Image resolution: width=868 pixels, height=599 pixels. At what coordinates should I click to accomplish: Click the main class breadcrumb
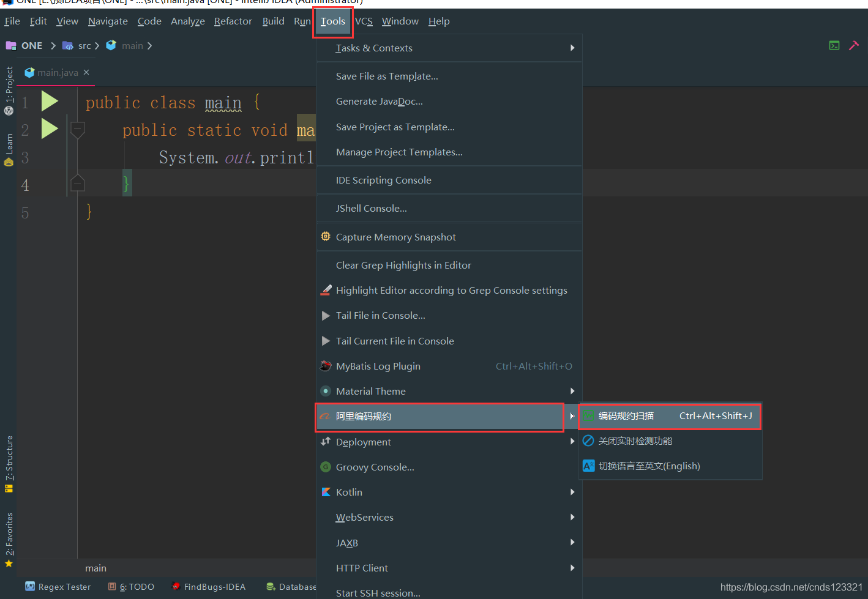tap(125, 46)
